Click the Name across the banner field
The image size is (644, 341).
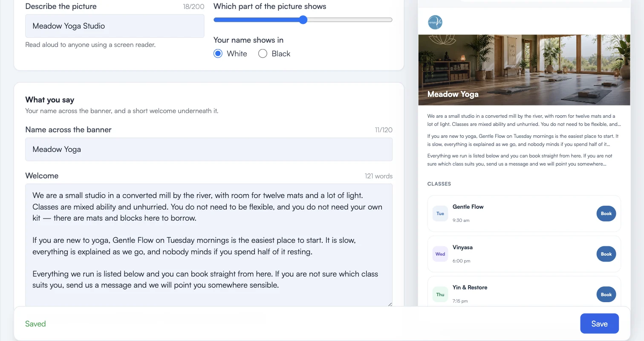pos(209,149)
